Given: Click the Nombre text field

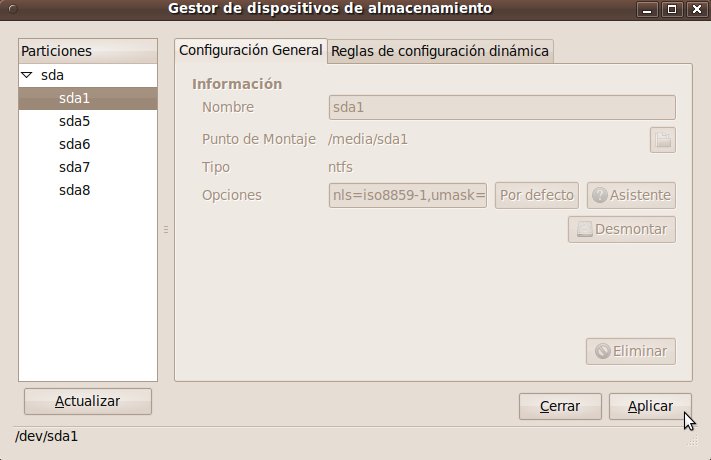Looking at the screenshot, I should (x=502, y=108).
